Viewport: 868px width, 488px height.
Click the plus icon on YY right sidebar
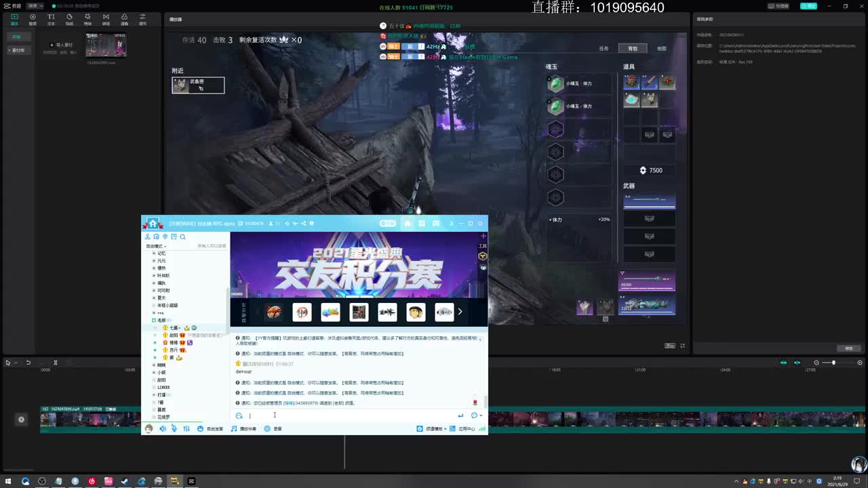483,236
